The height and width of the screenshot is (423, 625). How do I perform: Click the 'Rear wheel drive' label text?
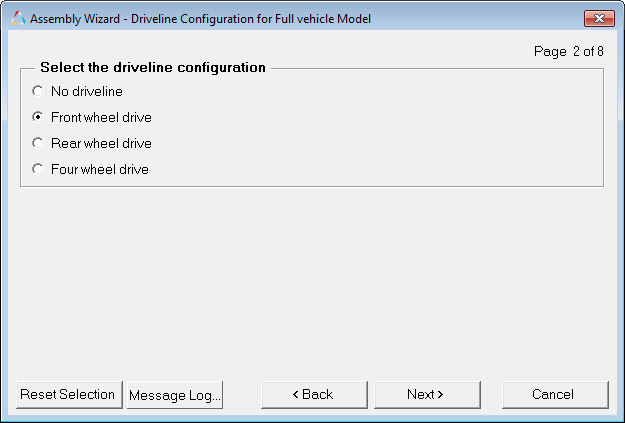(x=101, y=143)
